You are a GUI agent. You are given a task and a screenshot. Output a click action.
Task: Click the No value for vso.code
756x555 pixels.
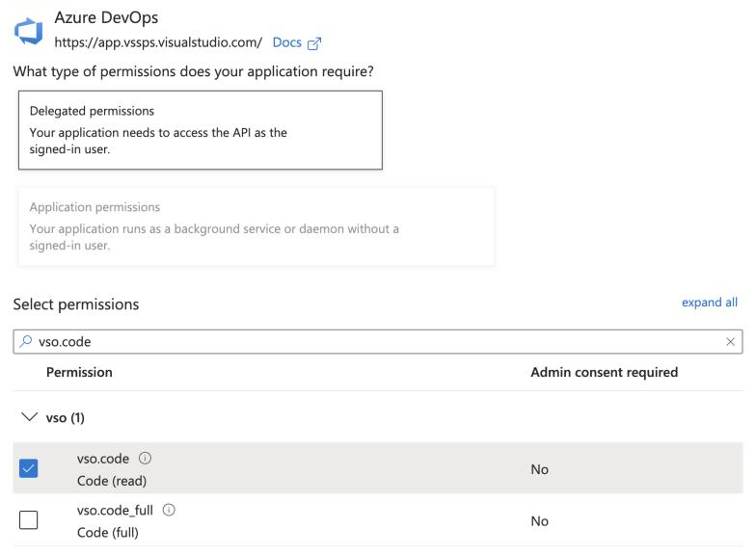coord(540,469)
